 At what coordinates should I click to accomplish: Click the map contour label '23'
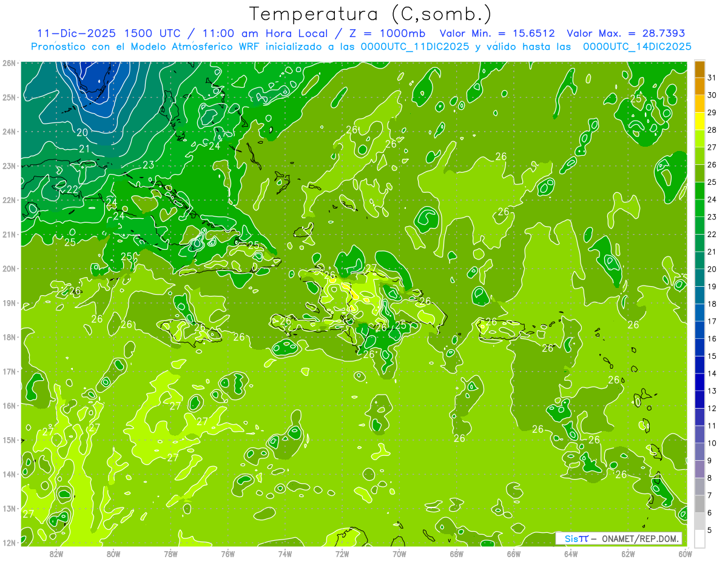(x=148, y=165)
